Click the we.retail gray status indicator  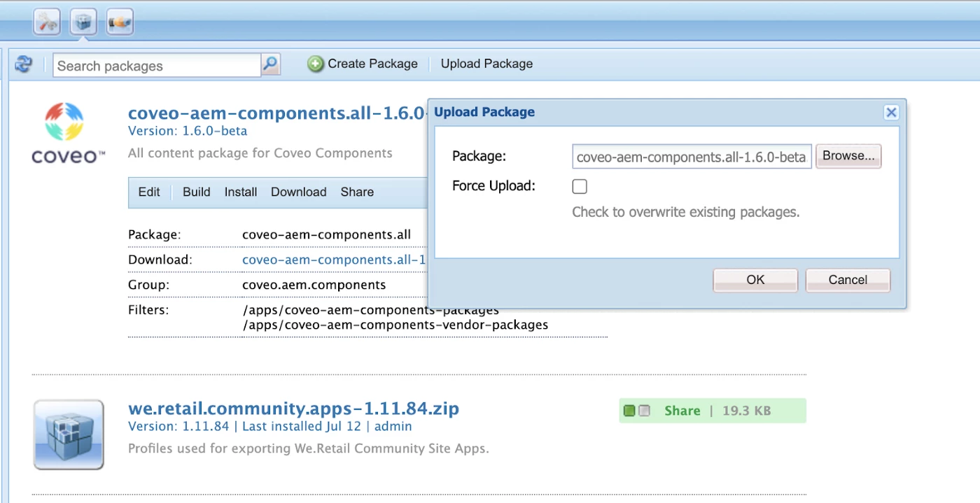[x=644, y=411]
